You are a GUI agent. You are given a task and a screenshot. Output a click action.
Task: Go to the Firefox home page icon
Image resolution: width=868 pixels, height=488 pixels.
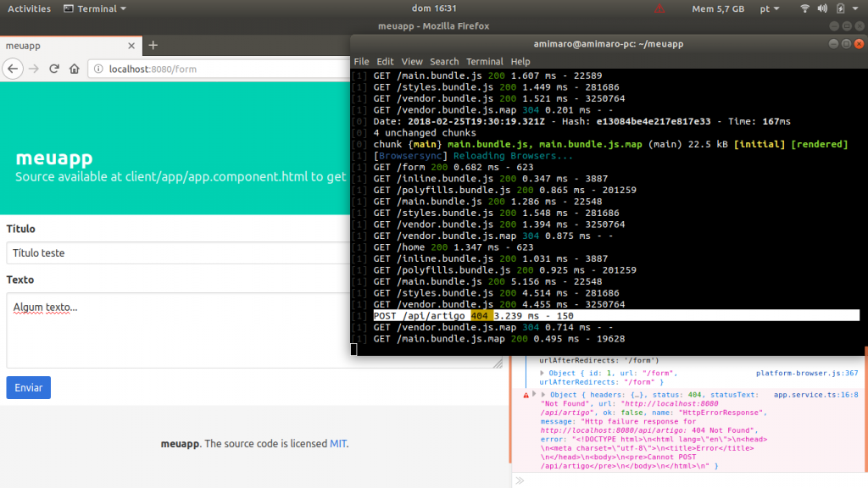[75, 69]
